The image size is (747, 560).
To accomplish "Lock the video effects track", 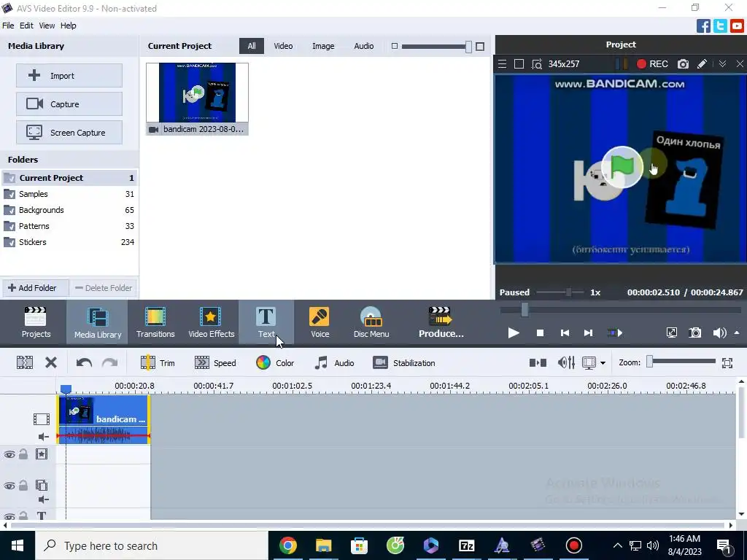I will click(23, 454).
